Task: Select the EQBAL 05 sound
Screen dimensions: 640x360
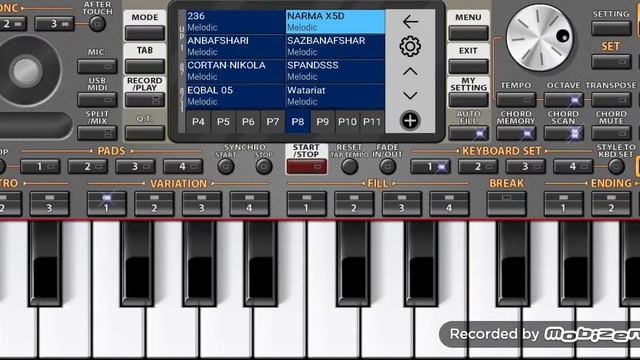Action: click(x=235, y=96)
